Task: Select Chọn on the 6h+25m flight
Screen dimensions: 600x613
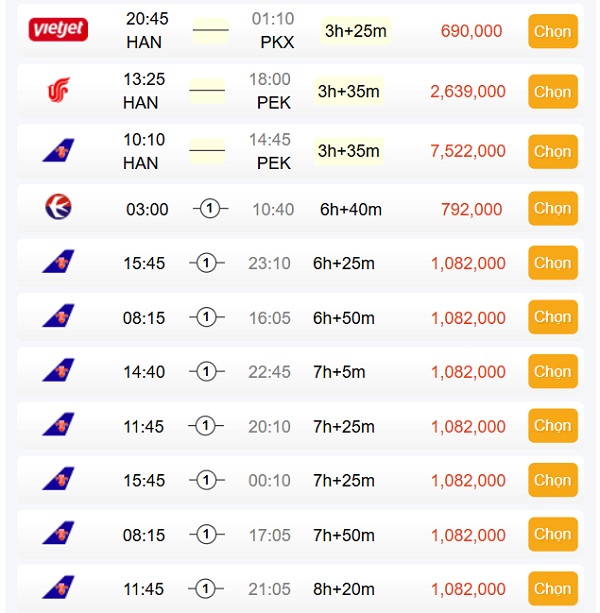Action: (x=553, y=263)
